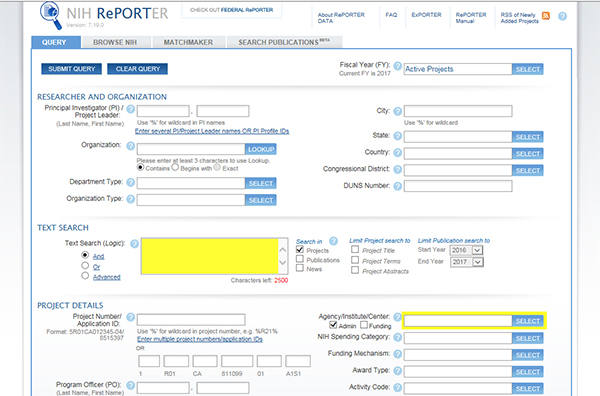
Task: Open the FAQ menu item
Action: point(391,15)
